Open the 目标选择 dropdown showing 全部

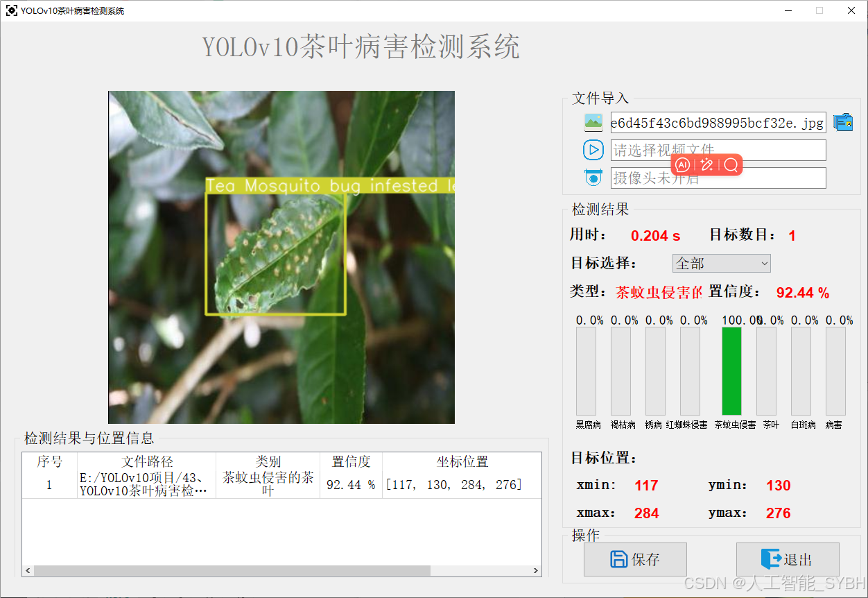tap(722, 264)
